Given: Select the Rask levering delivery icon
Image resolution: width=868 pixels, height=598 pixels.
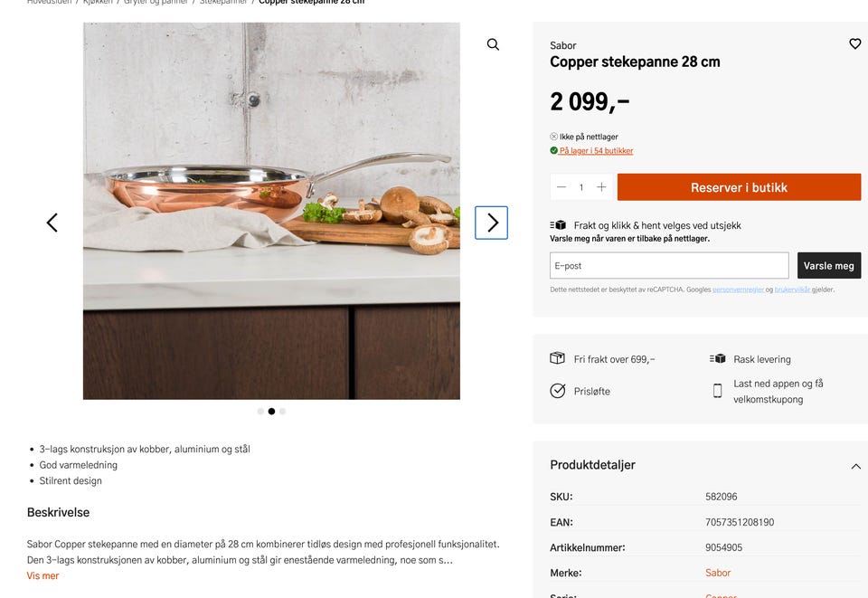Looking at the screenshot, I should 719,357.
